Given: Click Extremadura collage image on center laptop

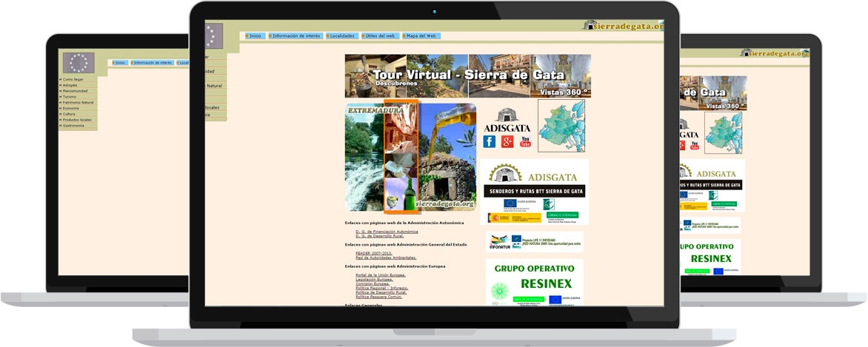Looking at the screenshot, I should click(x=410, y=157).
